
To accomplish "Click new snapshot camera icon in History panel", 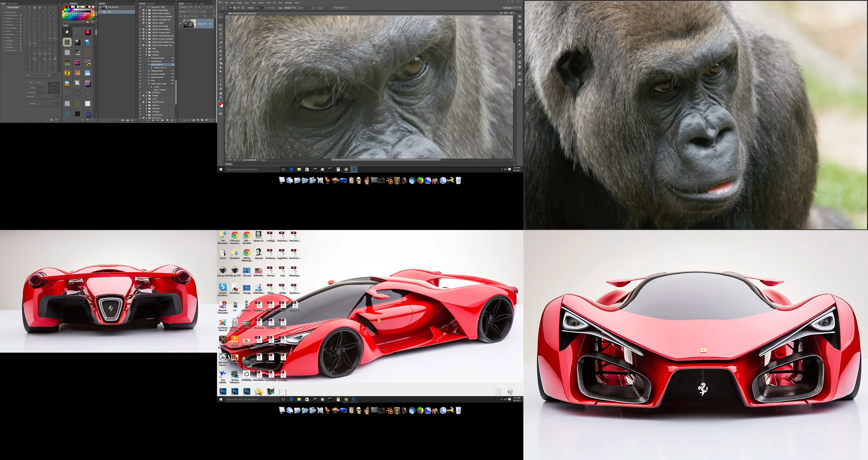I will [128, 120].
